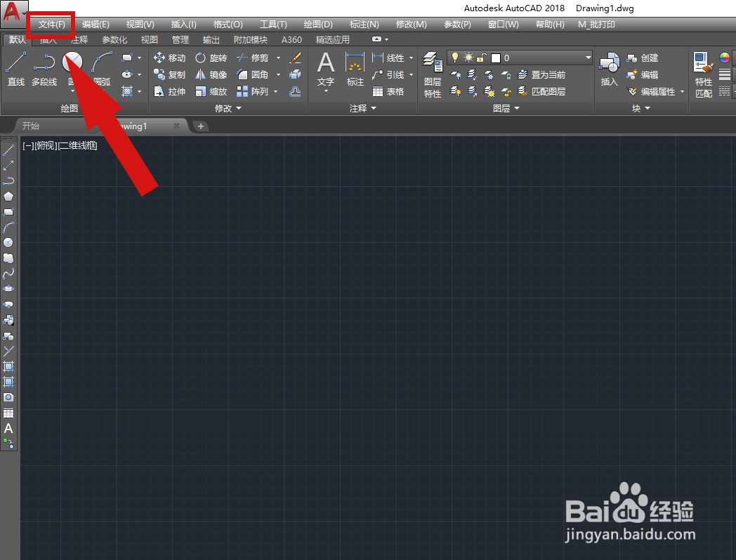Open the Text (文字) annotation tool
The width and height of the screenshot is (736, 560).
[x=326, y=70]
